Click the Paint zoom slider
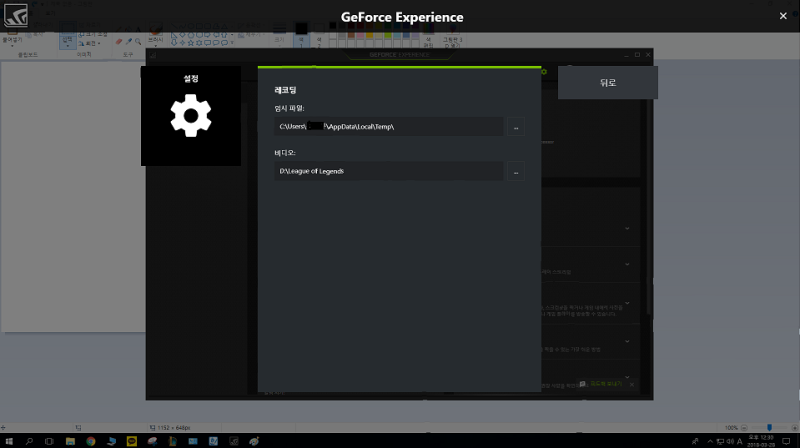The height and width of the screenshot is (448, 800). coord(769,428)
